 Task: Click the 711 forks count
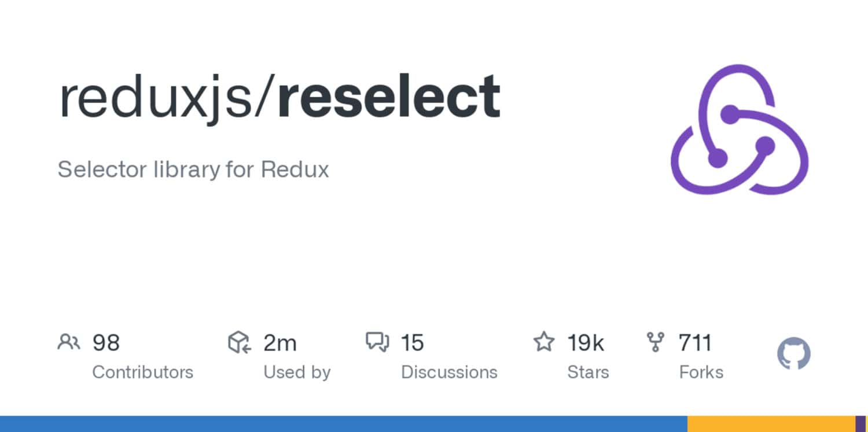coord(695,343)
